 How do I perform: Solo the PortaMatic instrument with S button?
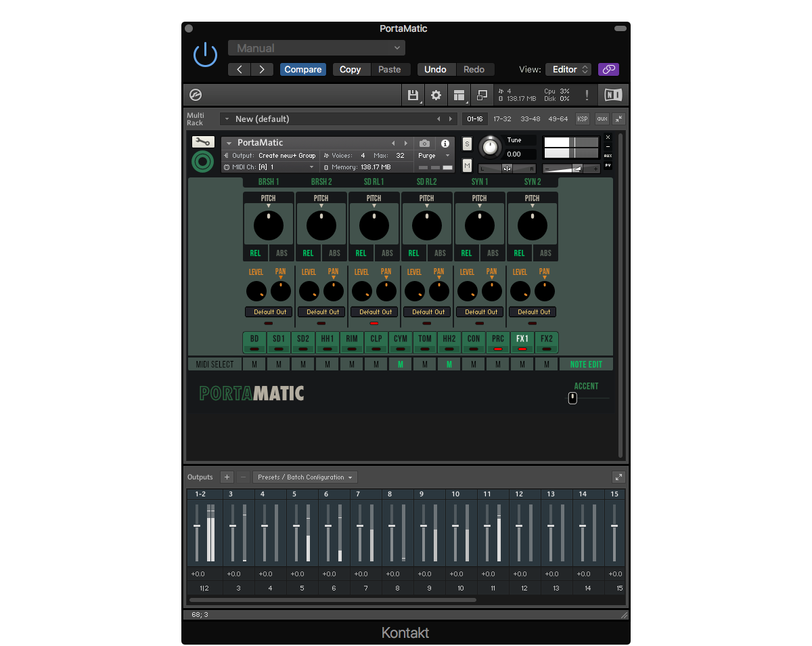coord(467,144)
